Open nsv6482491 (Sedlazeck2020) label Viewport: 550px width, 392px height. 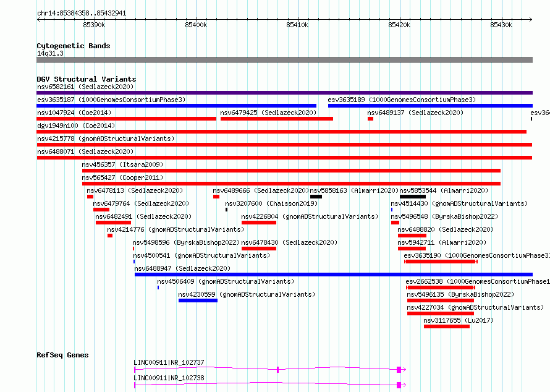tap(143, 216)
